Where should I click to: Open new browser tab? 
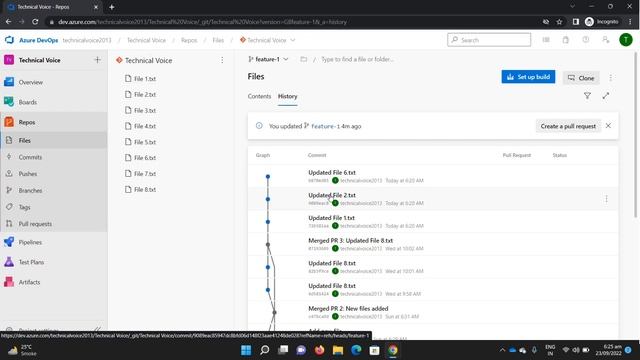pyautogui.click(x=111, y=7)
